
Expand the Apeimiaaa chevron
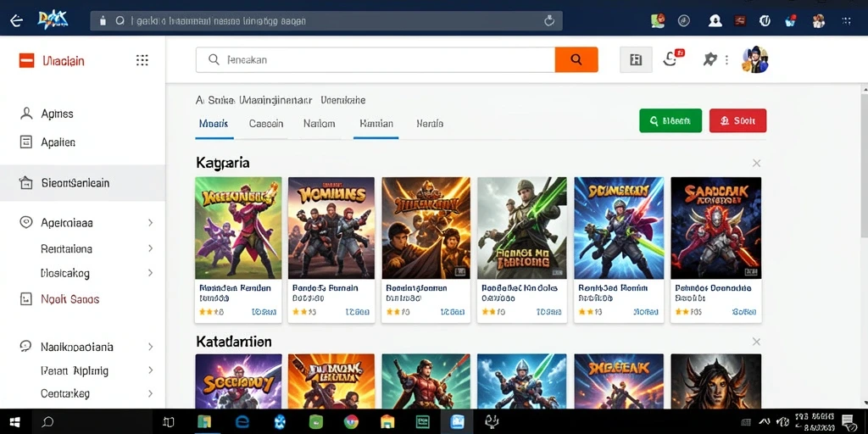[x=150, y=223]
